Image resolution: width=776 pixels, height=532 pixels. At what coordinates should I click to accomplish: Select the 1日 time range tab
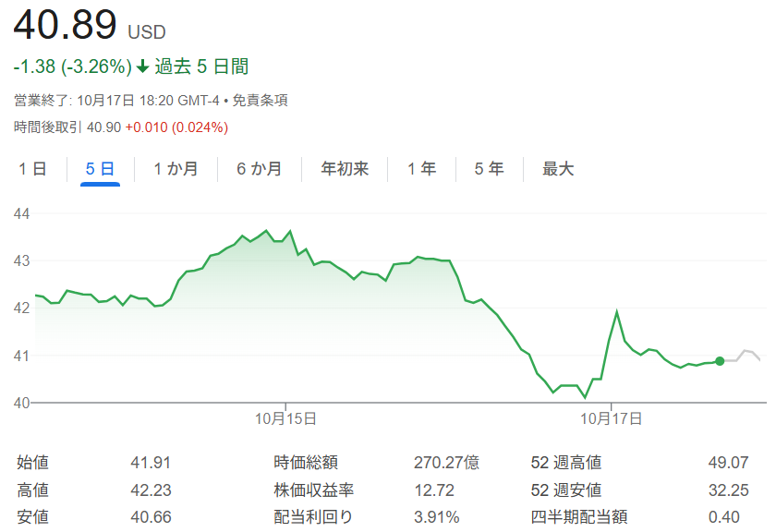[33, 169]
